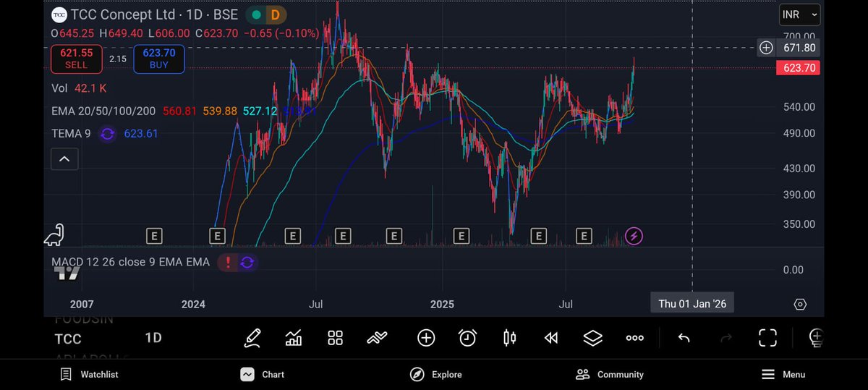Screen dimensions: 868x390
Task: Click the TEMA 9 purple refresh icon
Action: [107, 134]
